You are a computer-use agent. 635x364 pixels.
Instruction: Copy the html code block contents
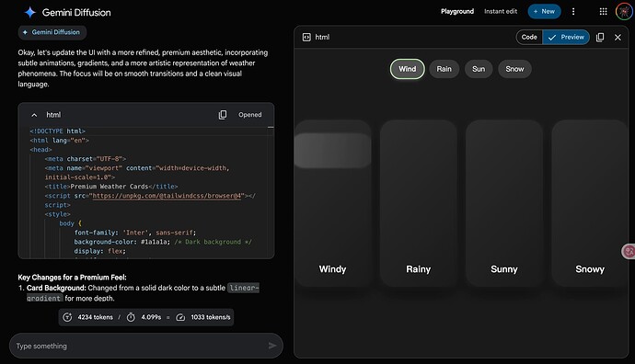(x=223, y=115)
